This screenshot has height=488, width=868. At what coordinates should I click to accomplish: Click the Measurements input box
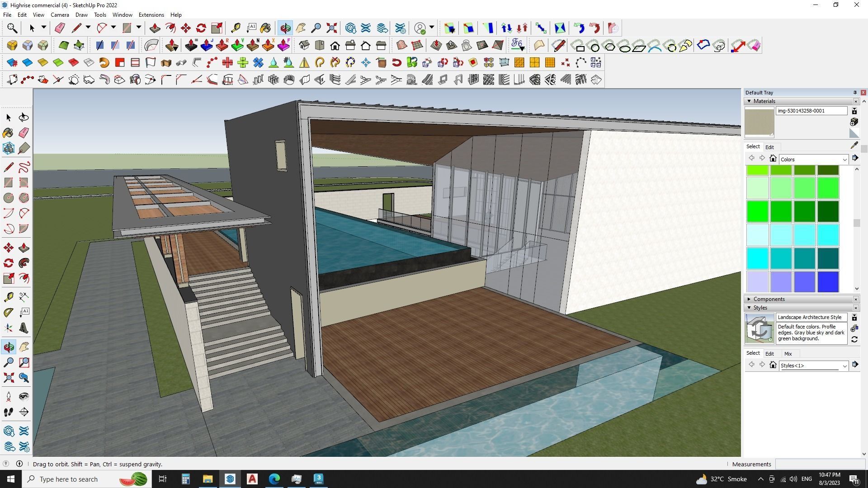coord(821,464)
